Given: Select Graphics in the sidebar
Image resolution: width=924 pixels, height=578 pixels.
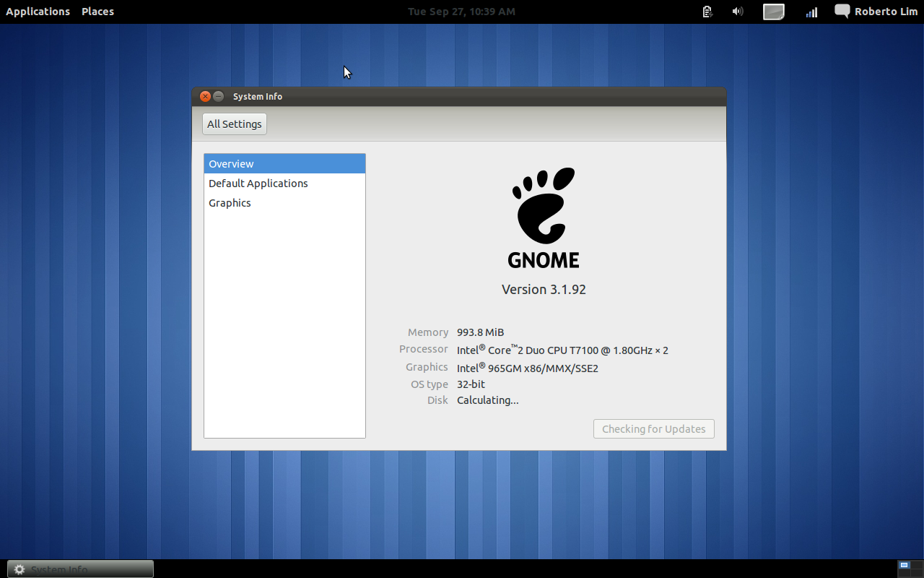Looking at the screenshot, I should 230,202.
